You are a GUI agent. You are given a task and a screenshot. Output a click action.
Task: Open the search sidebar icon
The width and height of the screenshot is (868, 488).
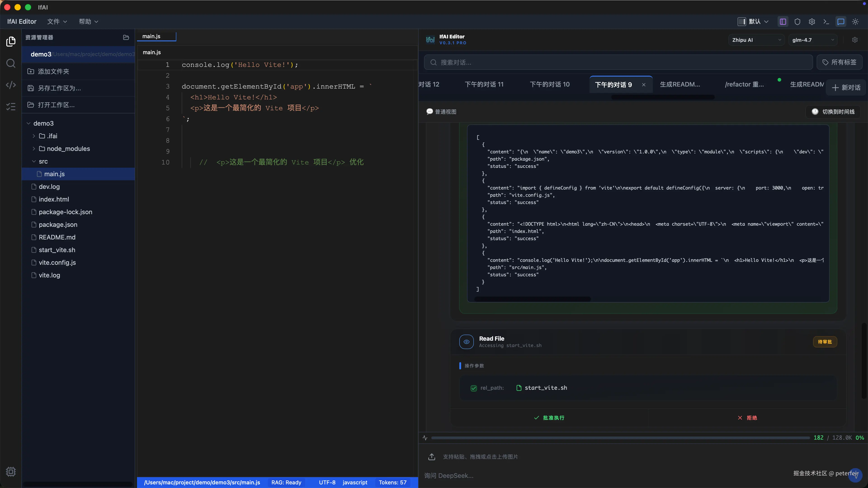tap(11, 63)
